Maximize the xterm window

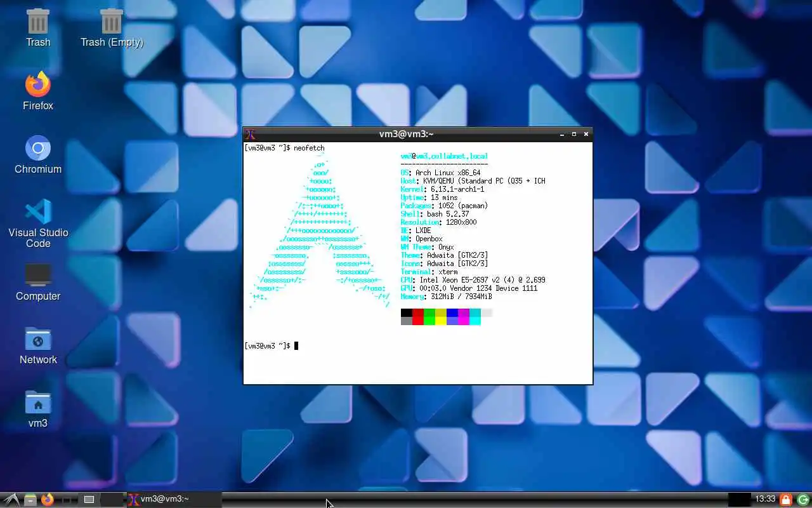point(574,134)
